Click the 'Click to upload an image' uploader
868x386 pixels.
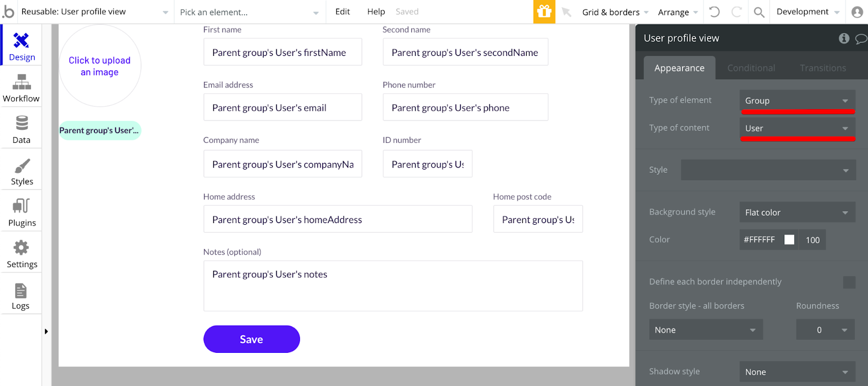tap(100, 66)
